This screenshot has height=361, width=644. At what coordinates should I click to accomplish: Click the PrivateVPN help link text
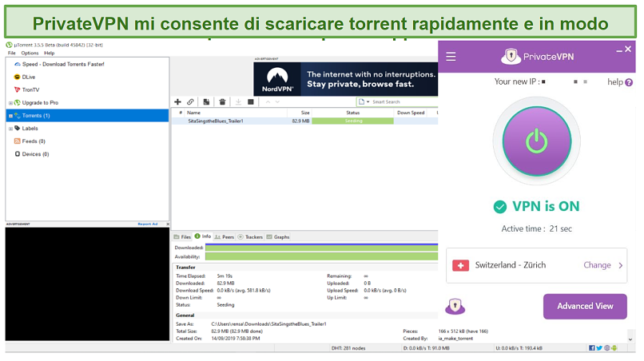coord(615,82)
